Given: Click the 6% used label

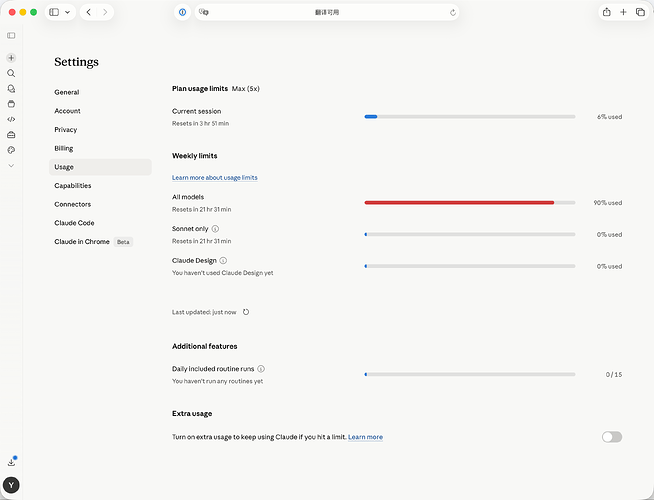Looking at the screenshot, I should (609, 117).
